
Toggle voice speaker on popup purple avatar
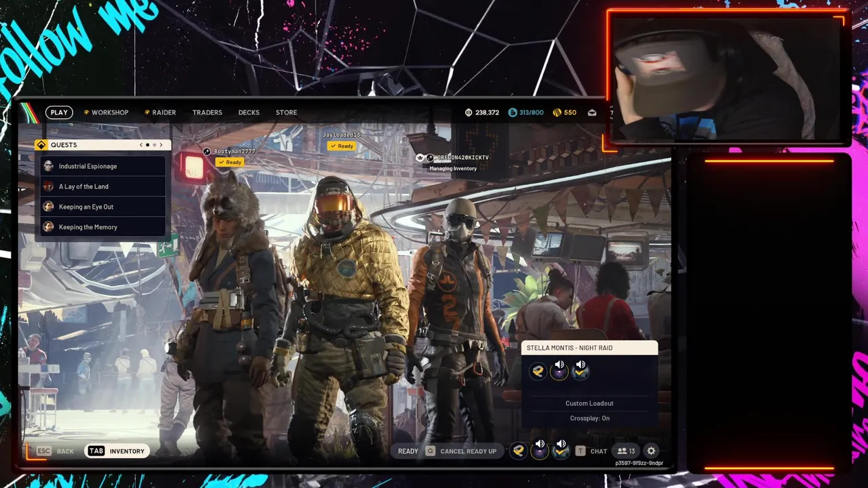(x=559, y=365)
